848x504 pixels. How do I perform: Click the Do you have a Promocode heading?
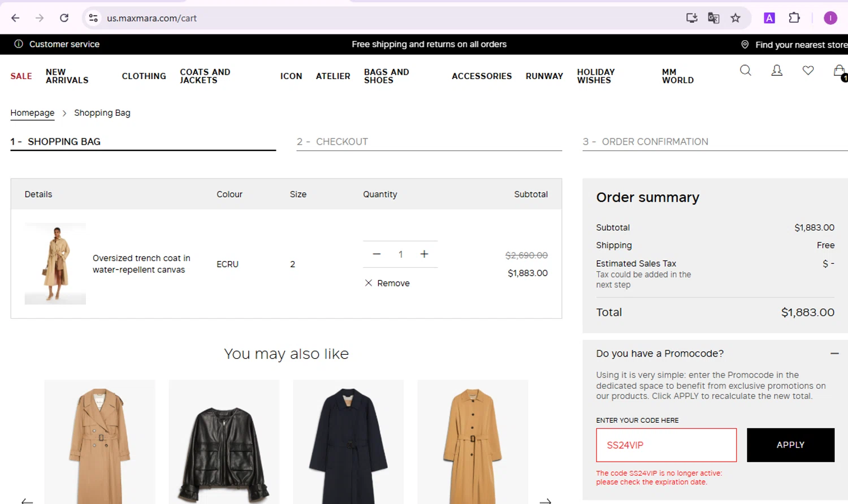pos(660,354)
